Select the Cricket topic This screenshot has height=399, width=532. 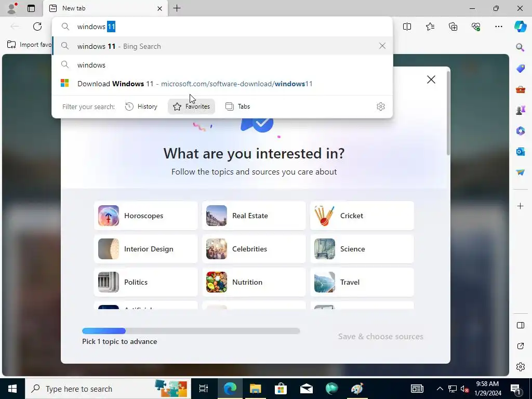click(x=362, y=216)
